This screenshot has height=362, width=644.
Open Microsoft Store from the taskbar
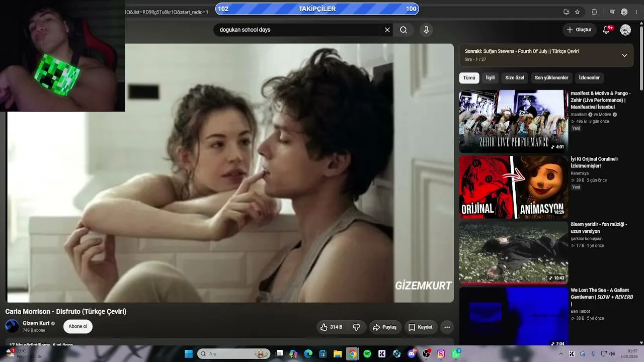point(323,354)
